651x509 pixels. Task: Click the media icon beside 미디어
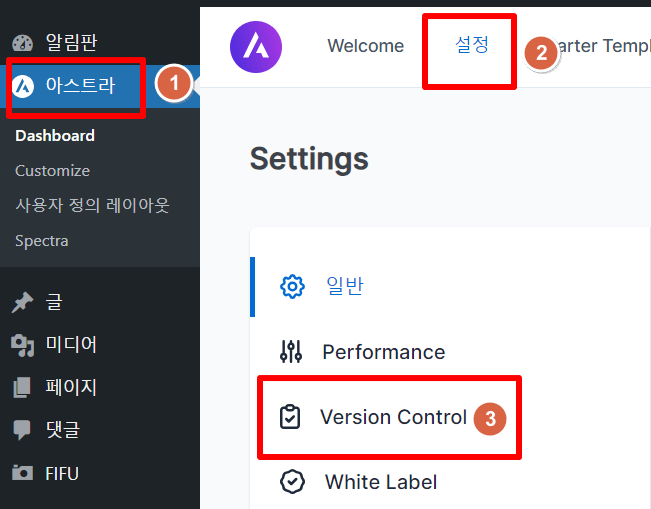22,345
